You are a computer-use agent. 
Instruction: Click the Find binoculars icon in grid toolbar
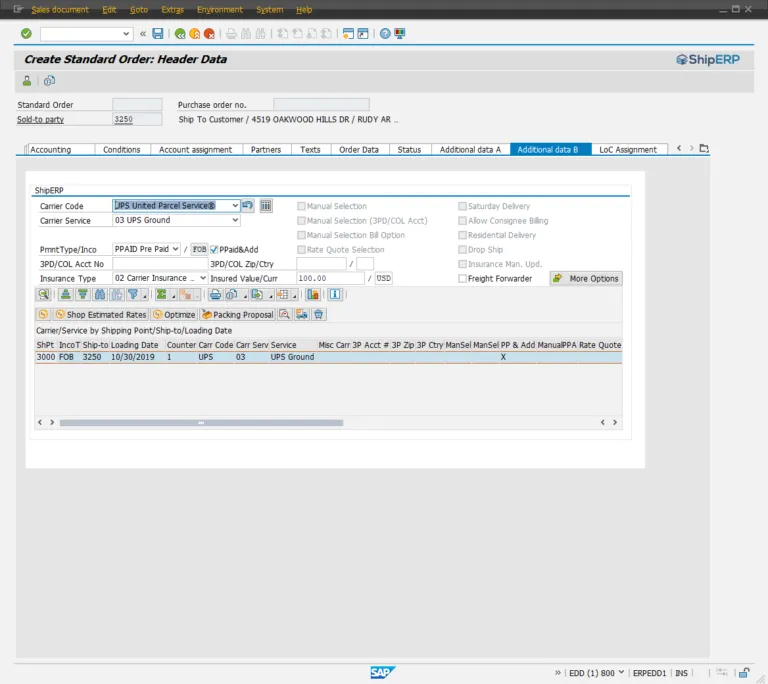coord(100,294)
